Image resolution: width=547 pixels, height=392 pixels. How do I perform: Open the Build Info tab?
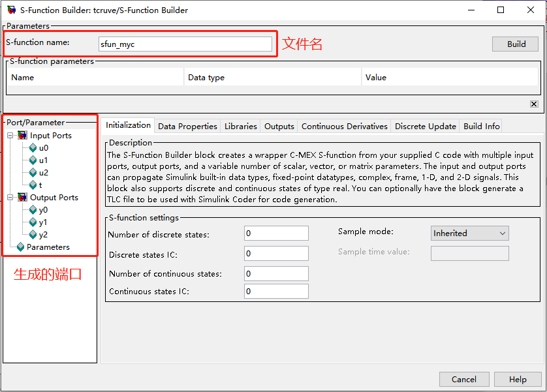pos(482,126)
